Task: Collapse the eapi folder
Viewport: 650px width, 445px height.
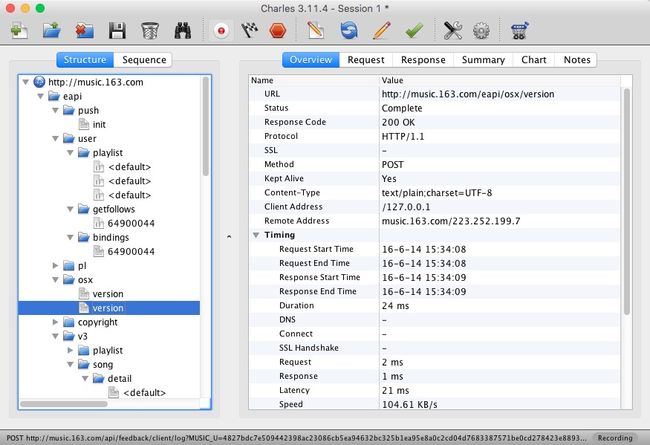Action: point(40,96)
